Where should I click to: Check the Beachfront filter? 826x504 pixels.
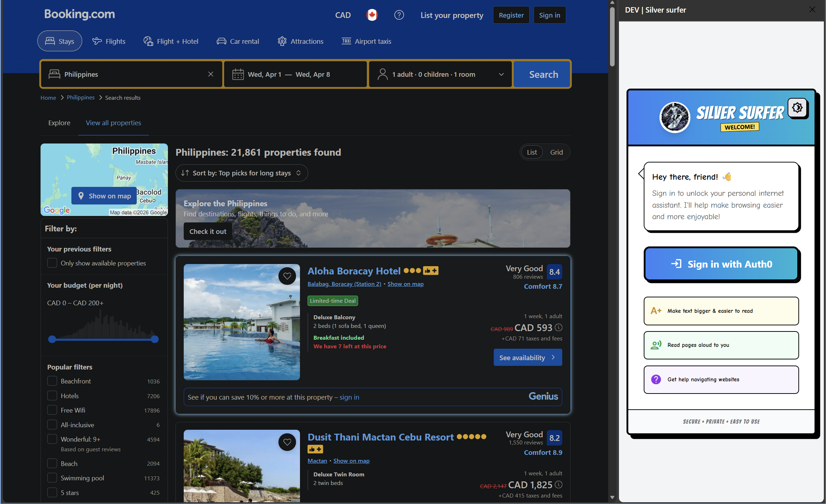[x=52, y=381]
